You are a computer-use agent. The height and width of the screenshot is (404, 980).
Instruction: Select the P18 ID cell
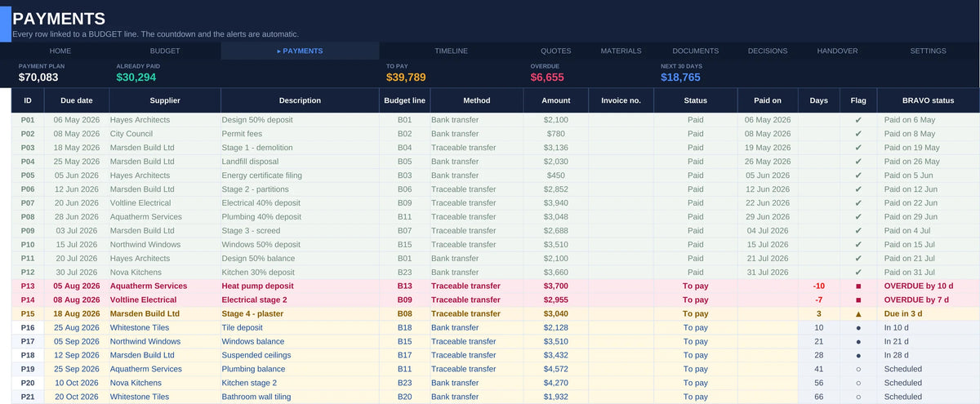(x=28, y=356)
